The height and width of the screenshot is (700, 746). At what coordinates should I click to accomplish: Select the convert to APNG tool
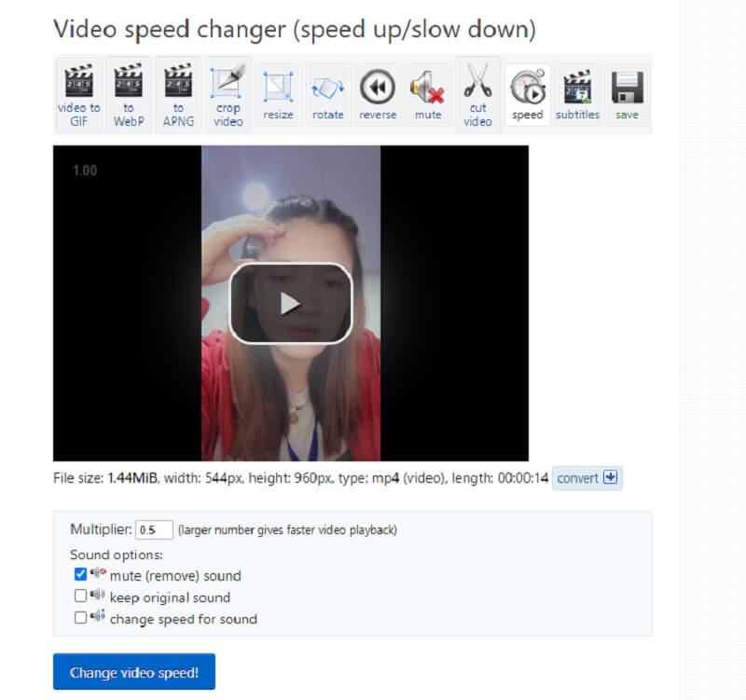point(178,92)
